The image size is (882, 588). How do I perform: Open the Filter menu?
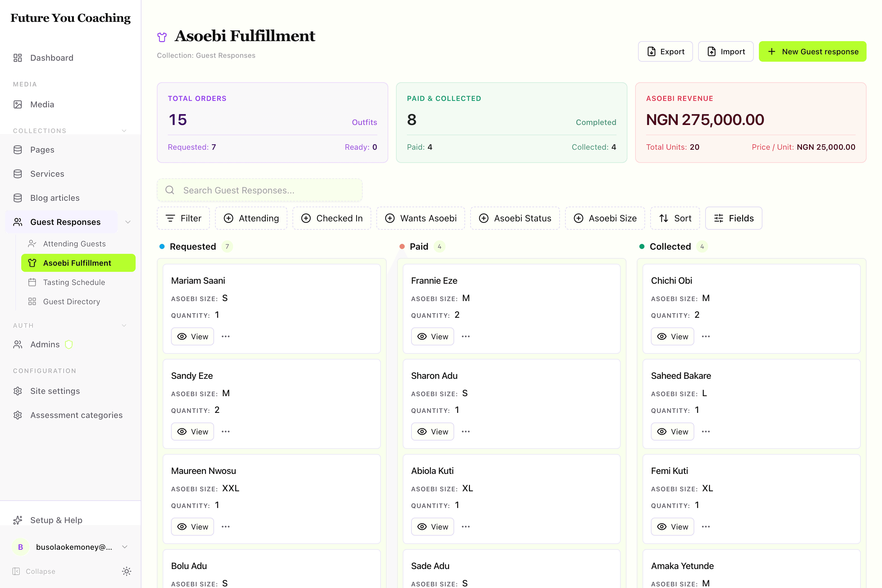pos(184,218)
